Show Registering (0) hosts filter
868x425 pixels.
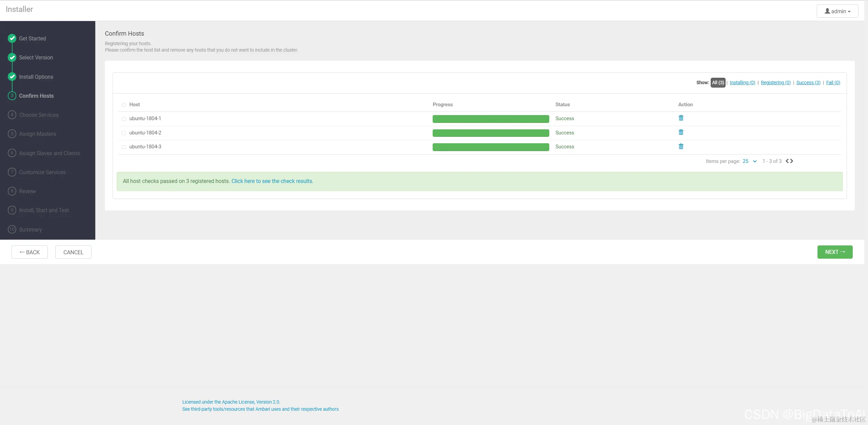click(775, 82)
